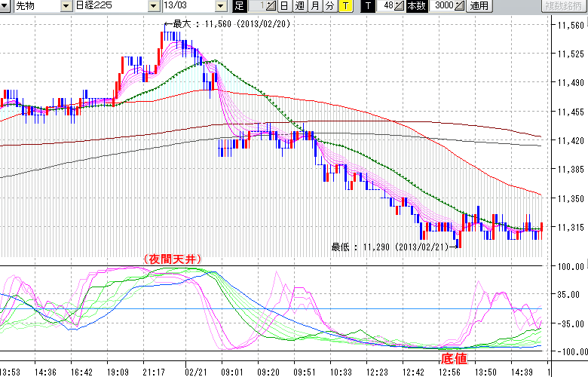Viewport: 588px width, 377px height.
Task: Click the 48 tick value input field
Action: 387,6
